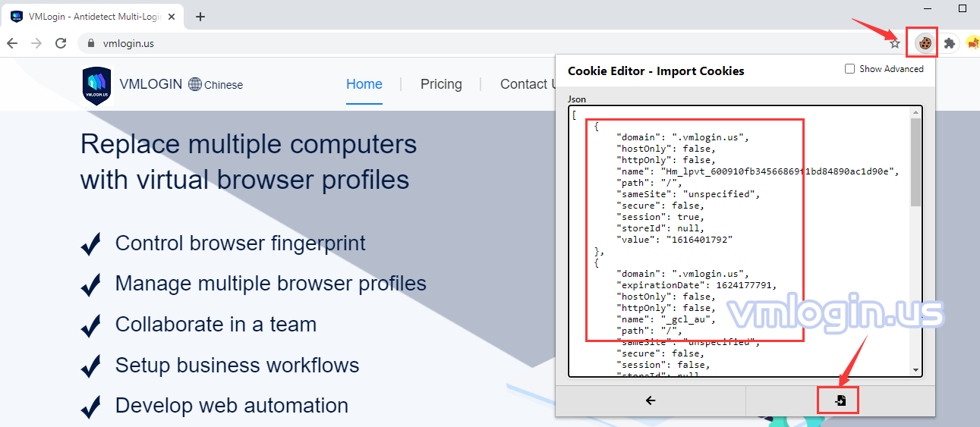This screenshot has height=427, width=980.
Task: Open the Home navigation tab
Action: (x=364, y=84)
